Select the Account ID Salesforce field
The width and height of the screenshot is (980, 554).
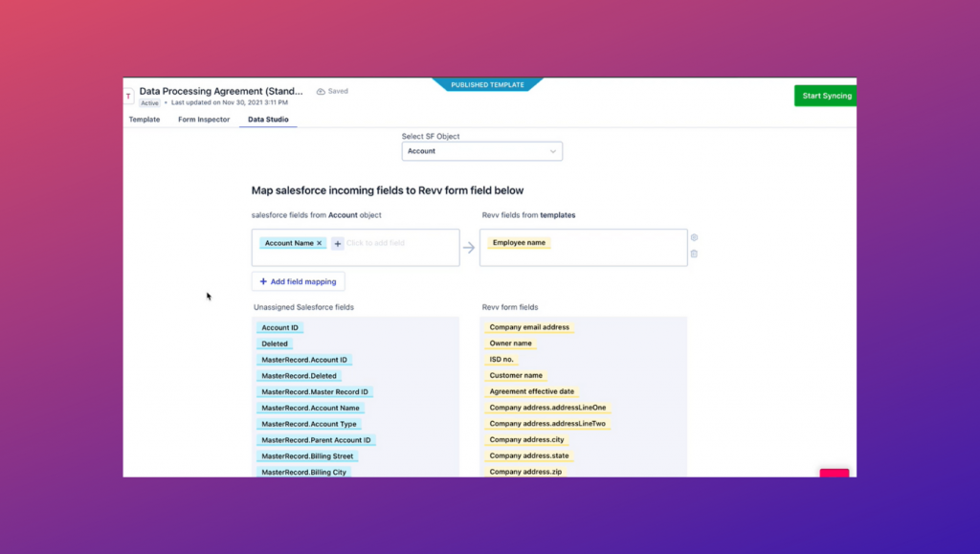pyautogui.click(x=280, y=327)
